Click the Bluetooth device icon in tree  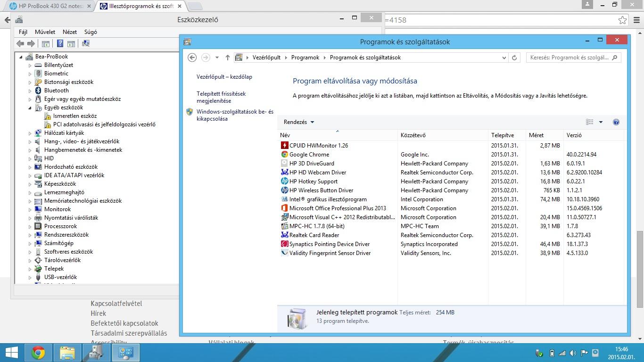coord(38,90)
